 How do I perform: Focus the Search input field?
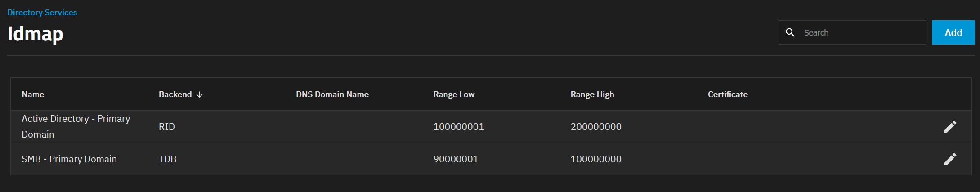861,32
